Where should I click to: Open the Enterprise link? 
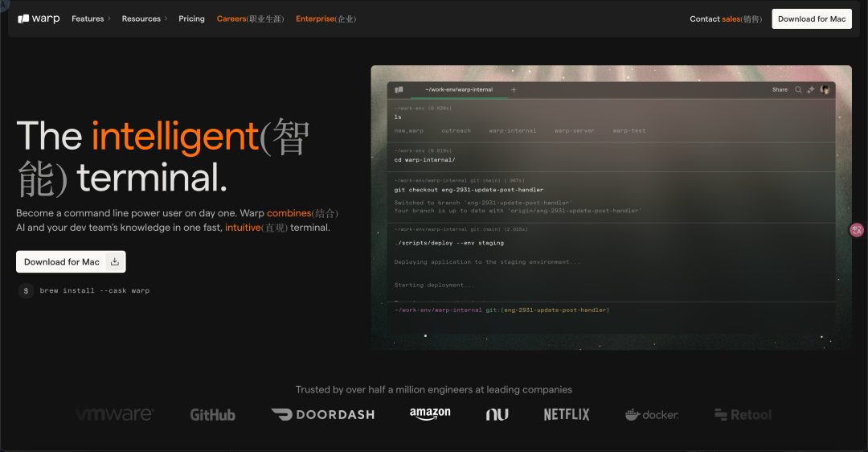(x=326, y=18)
